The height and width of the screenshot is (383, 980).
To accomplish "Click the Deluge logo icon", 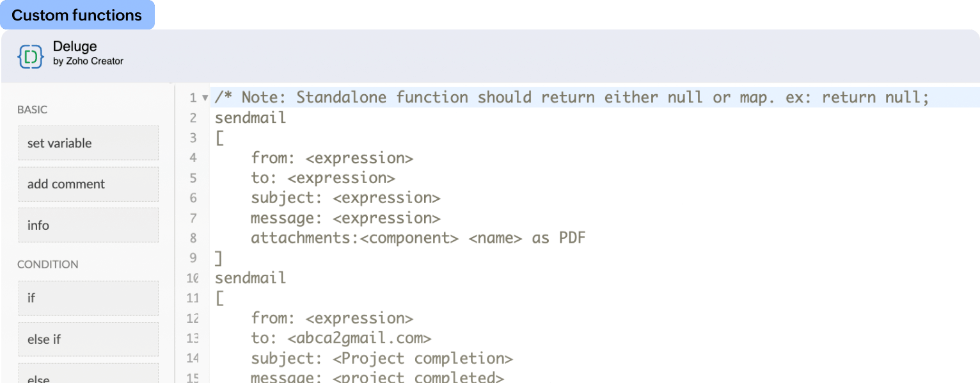I will [x=31, y=56].
